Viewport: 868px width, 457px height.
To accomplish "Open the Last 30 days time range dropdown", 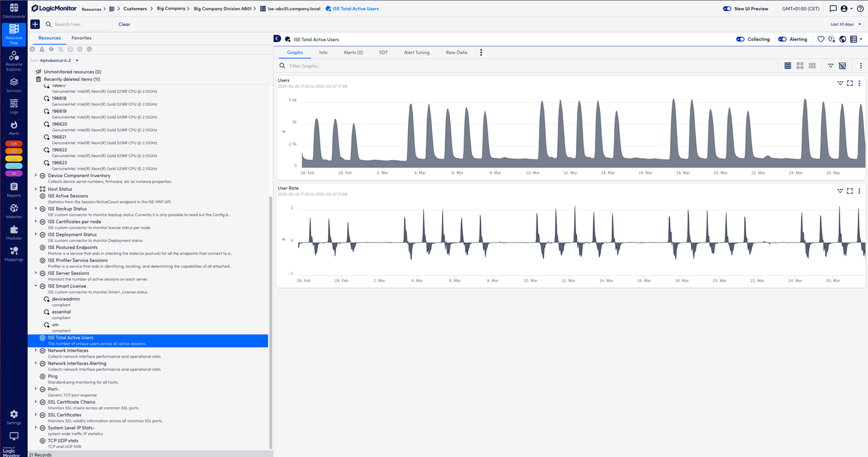I will click(x=844, y=24).
